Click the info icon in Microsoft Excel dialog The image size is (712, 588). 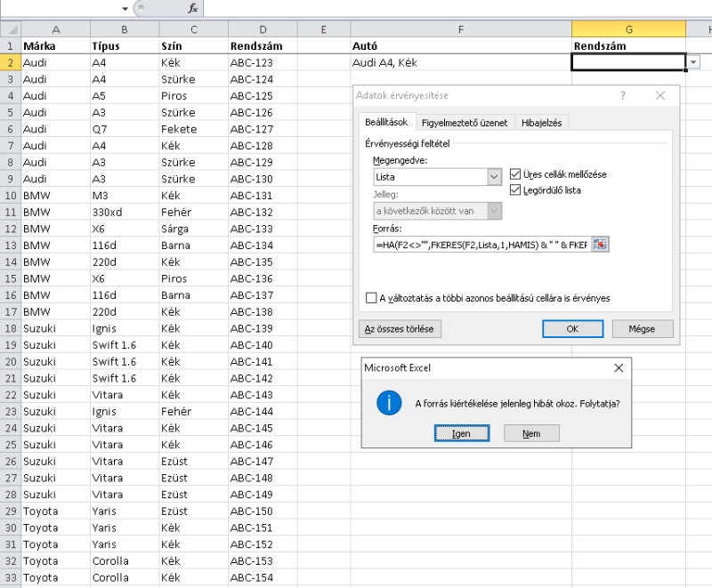coord(389,403)
